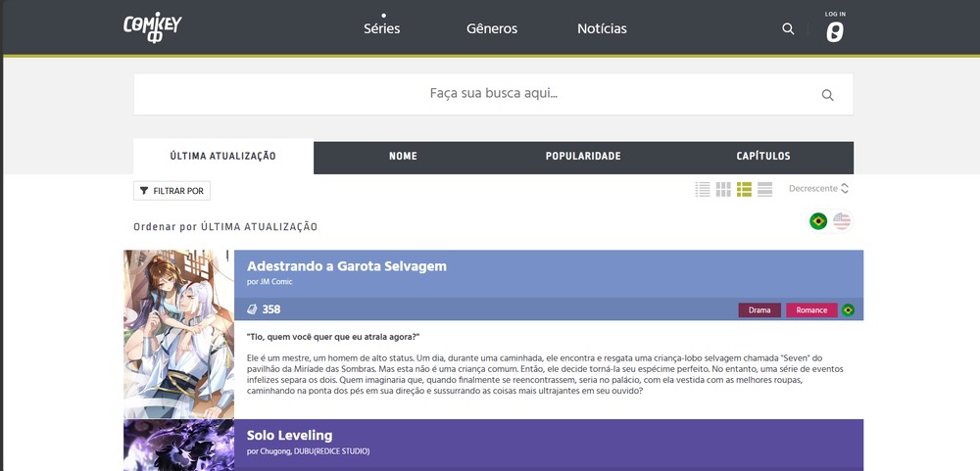Open the Notícias menu
This screenshot has width=980, height=471.
click(x=602, y=28)
